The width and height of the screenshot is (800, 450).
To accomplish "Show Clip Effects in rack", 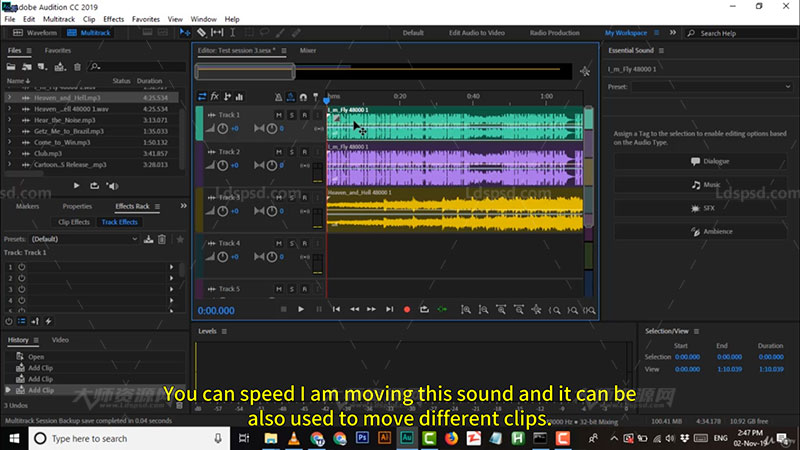I will pos(73,222).
